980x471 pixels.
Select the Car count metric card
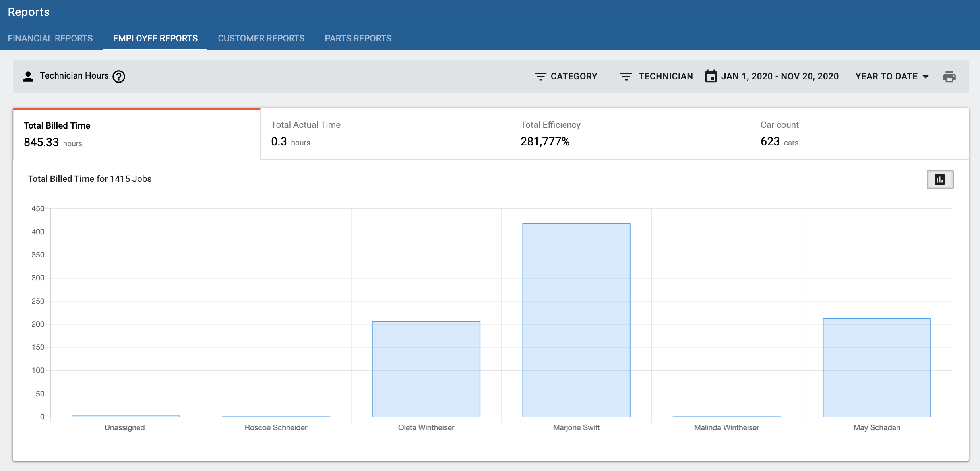(x=860, y=134)
